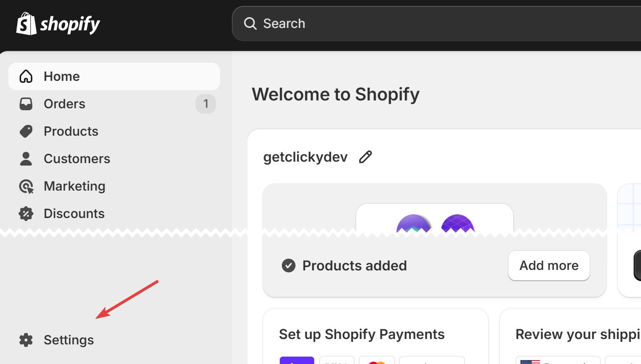Select the Products tag icon

25,131
